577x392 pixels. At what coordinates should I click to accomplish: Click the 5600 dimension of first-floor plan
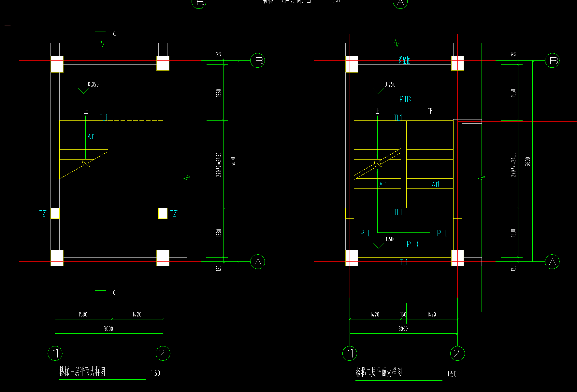point(233,161)
